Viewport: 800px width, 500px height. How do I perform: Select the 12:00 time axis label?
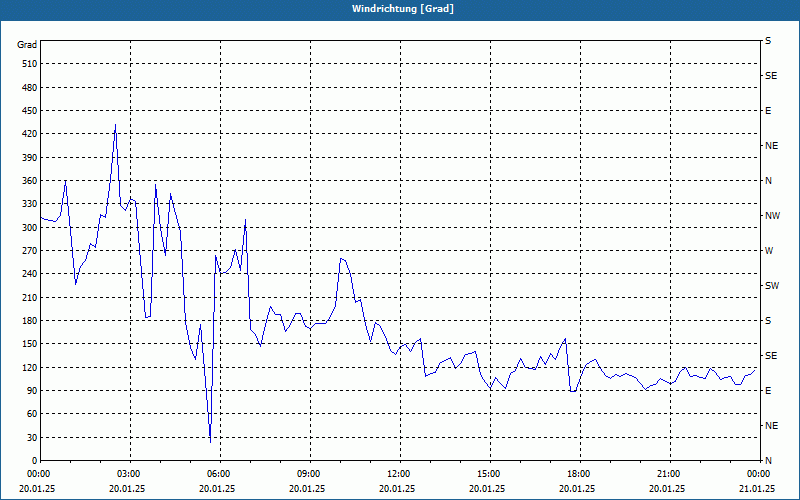coord(400,474)
